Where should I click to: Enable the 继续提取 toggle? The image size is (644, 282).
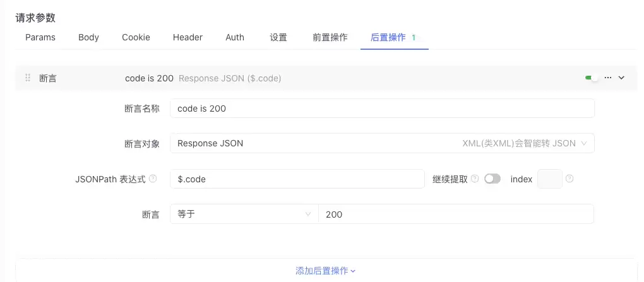(x=492, y=179)
